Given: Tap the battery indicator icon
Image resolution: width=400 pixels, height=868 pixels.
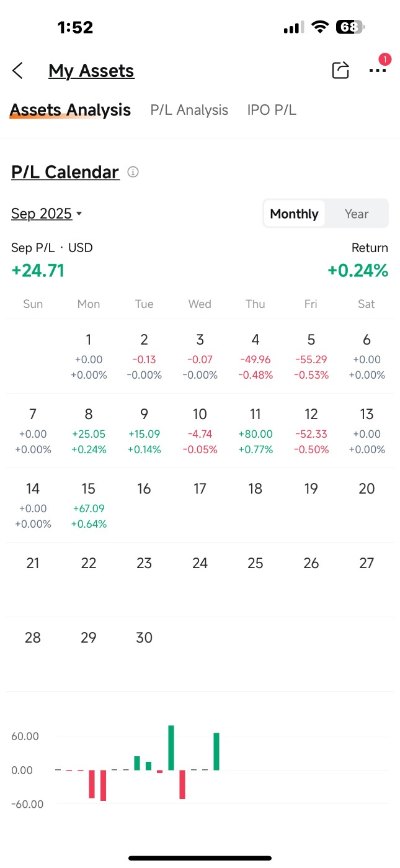Looking at the screenshot, I should (350, 27).
